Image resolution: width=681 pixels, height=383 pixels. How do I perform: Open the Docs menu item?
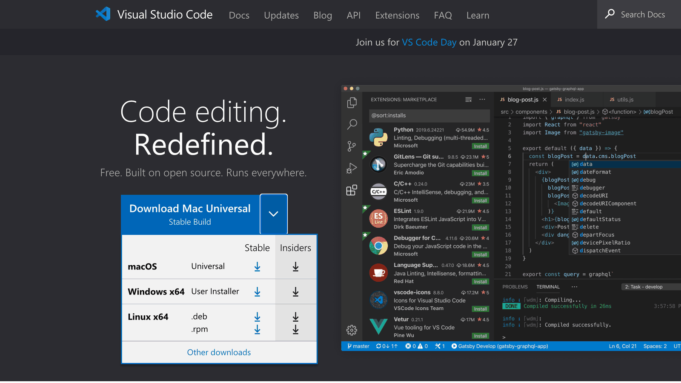point(239,15)
